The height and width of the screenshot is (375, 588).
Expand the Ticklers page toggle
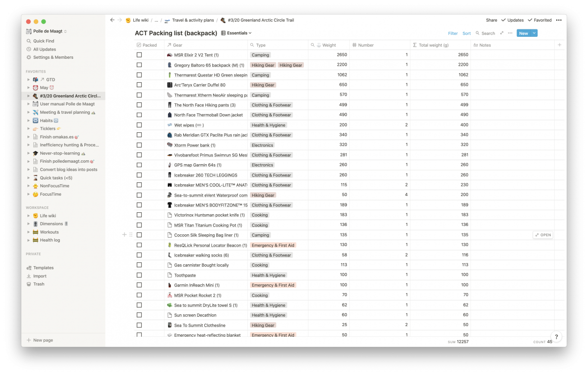click(x=28, y=128)
